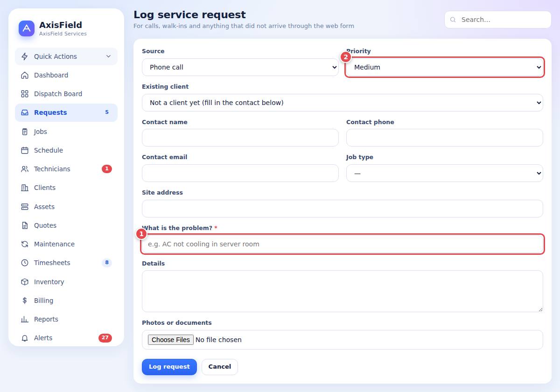This screenshot has width=560, height=392.
Task: Open the Priority dropdown set to Medium
Action: click(445, 67)
